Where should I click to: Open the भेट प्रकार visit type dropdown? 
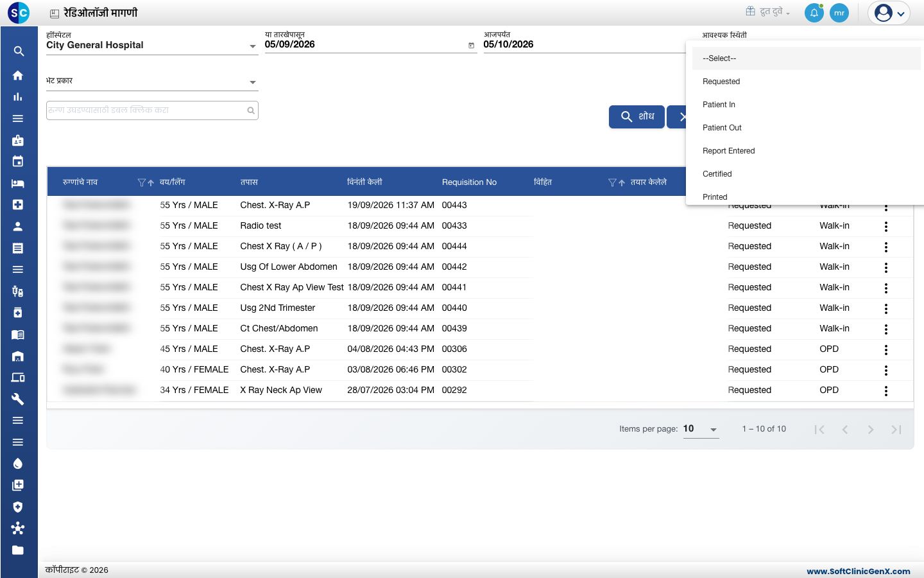[x=152, y=82]
